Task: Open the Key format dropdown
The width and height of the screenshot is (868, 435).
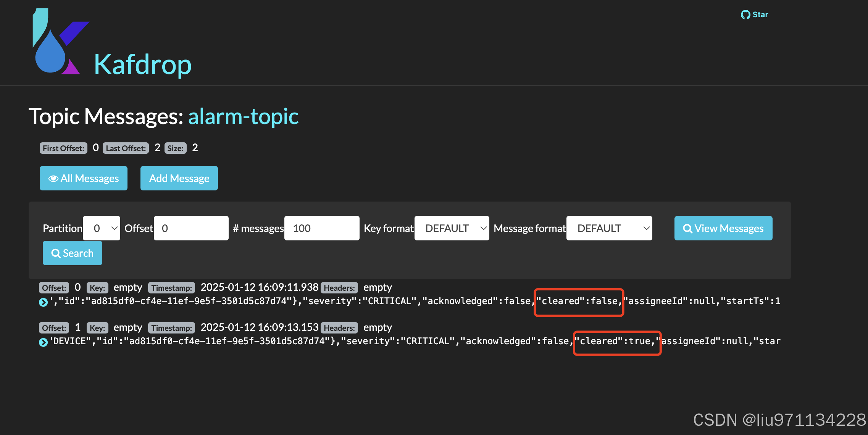Action: click(x=452, y=228)
